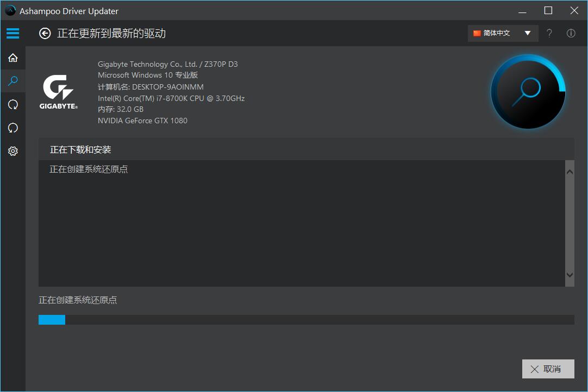
Task: Open the 简体中文 language dropdown
Action: (497, 33)
